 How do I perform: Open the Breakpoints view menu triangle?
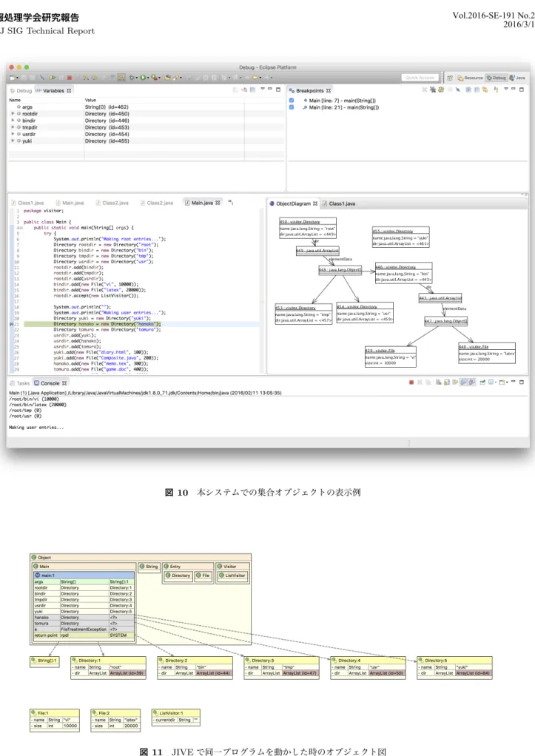[x=505, y=89]
